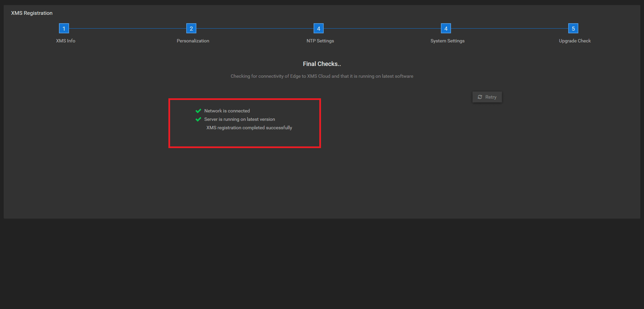644x309 pixels.
Task: Open System Settings step box
Action: [446, 28]
